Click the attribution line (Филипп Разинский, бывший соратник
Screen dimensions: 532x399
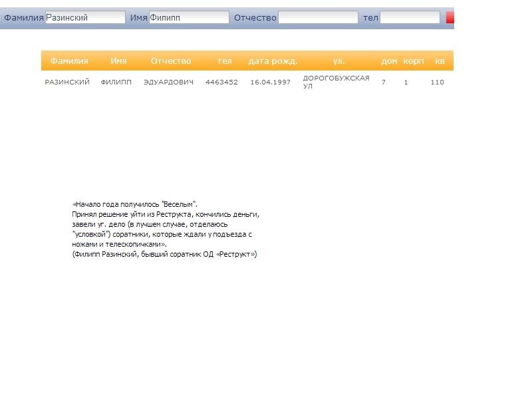164,254
